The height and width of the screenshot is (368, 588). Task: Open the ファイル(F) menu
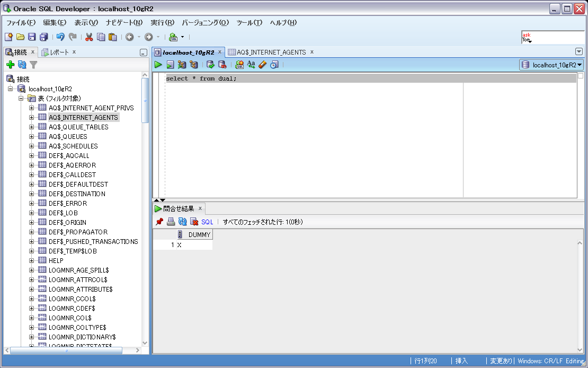21,22
